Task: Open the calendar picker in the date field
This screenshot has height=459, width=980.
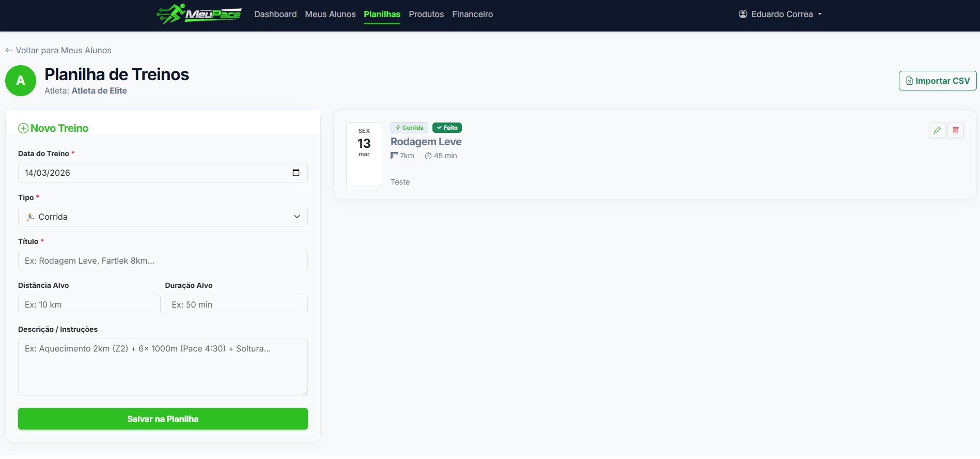Action: 296,173
